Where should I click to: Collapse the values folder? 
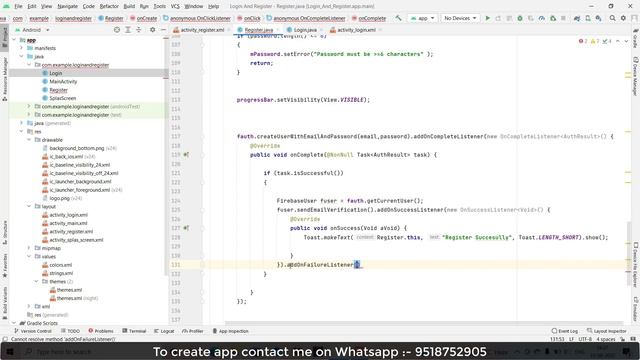pos(29,257)
